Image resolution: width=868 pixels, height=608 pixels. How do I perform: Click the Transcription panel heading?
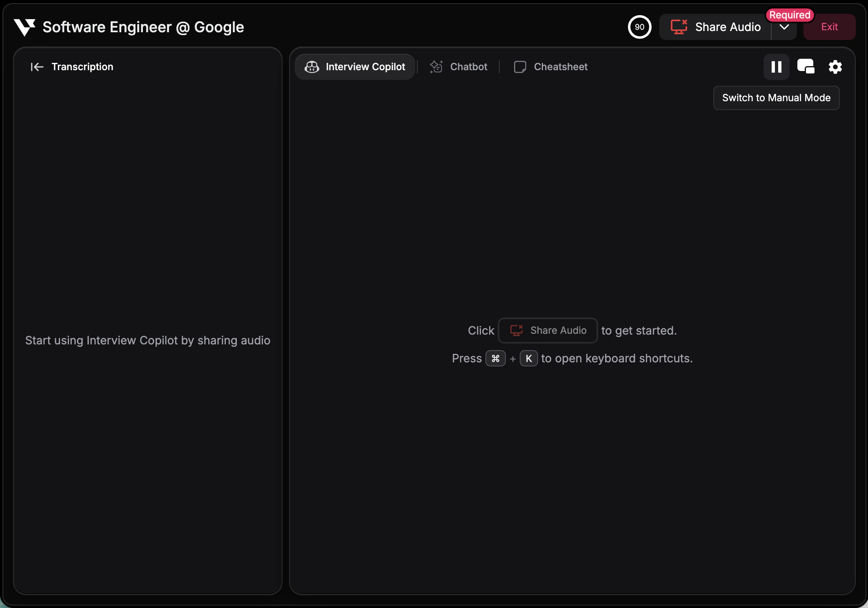[x=82, y=67]
